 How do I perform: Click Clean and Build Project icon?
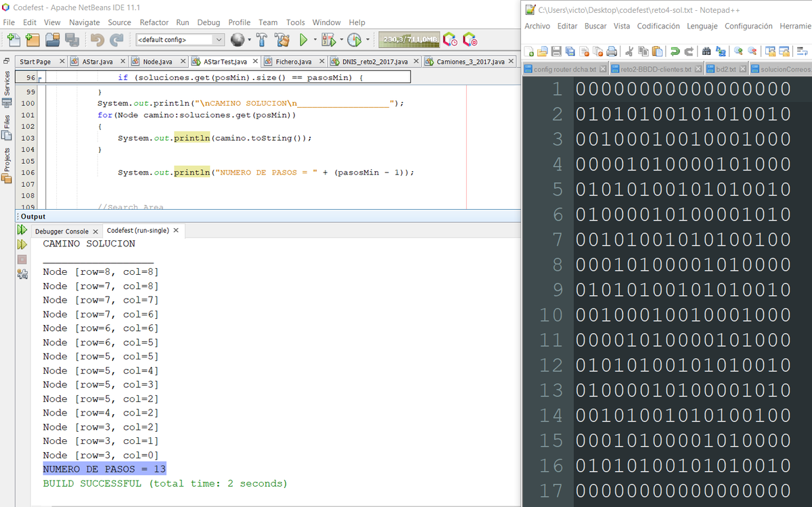pyautogui.click(x=281, y=40)
